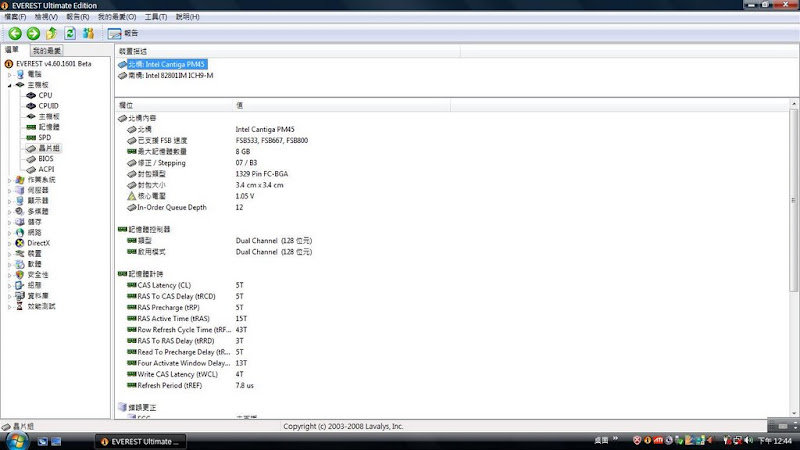
Task: Click the Up level toolbar icon
Action: 52,33
